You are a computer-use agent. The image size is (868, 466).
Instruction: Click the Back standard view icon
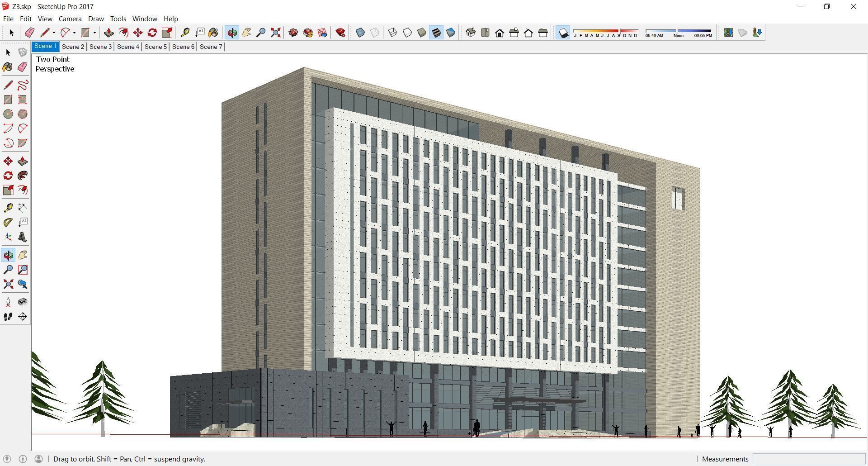point(528,33)
